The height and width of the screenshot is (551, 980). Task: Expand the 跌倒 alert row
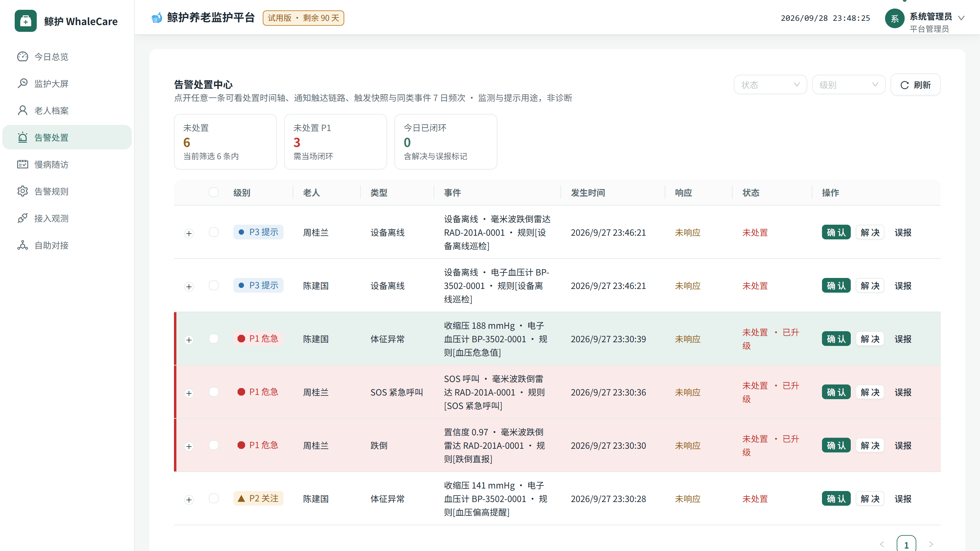pyautogui.click(x=189, y=446)
